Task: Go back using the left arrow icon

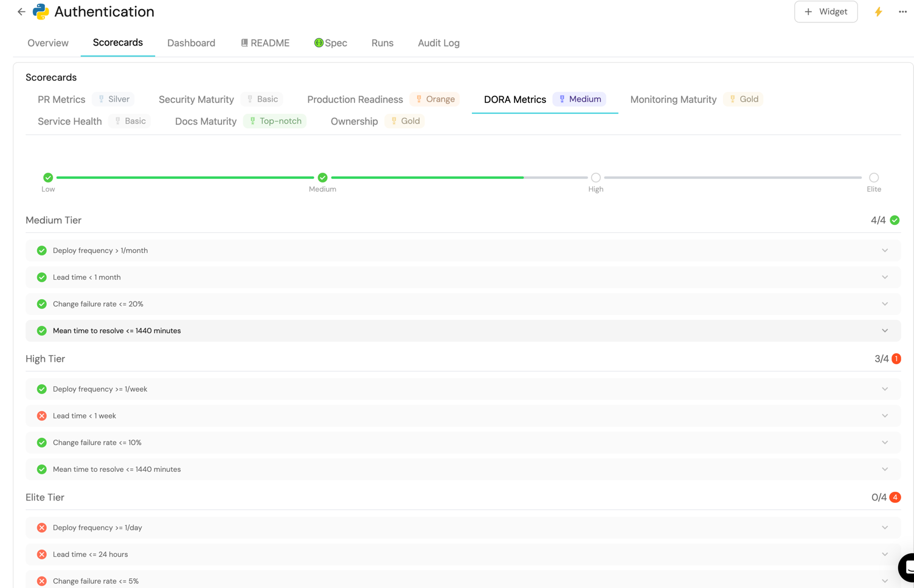Action: pyautogui.click(x=21, y=12)
